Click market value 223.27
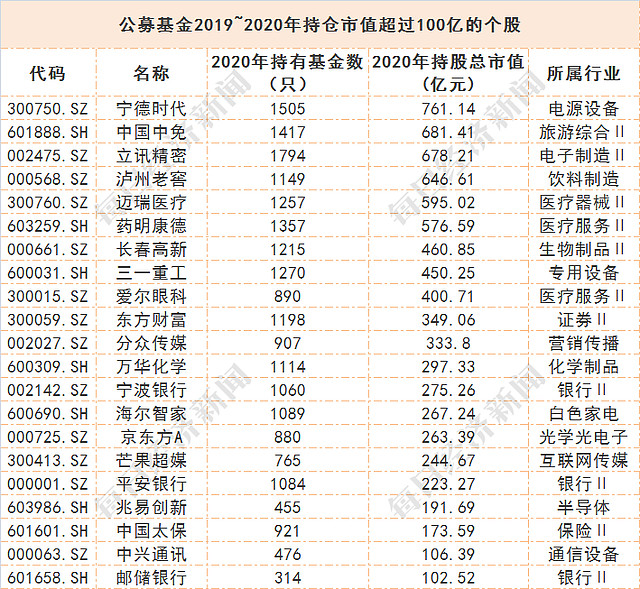Screen dimensions: 640x589 coord(448,484)
